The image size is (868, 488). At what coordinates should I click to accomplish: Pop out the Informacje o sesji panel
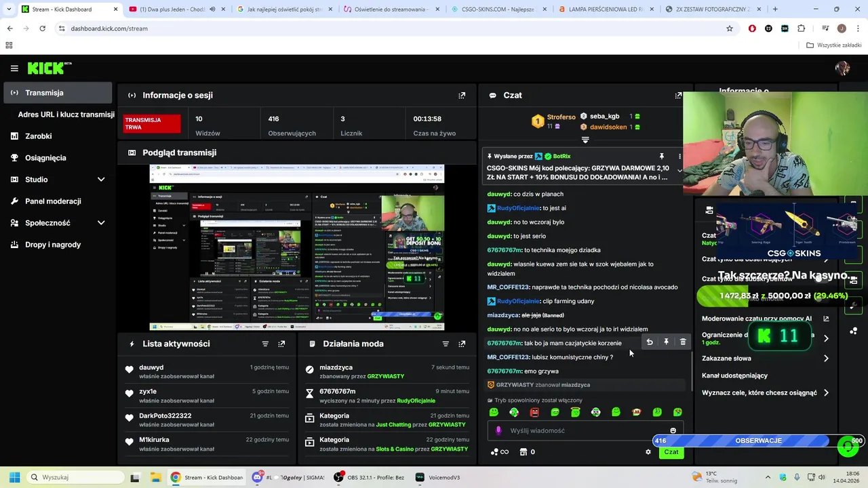tap(462, 96)
